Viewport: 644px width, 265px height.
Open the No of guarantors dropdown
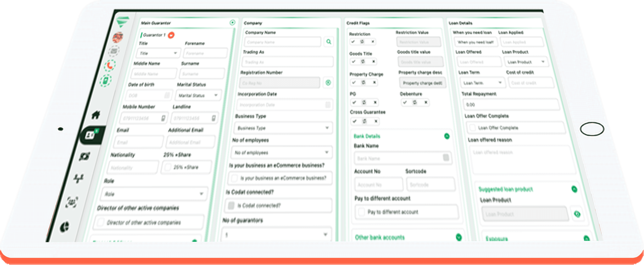tap(276, 235)
